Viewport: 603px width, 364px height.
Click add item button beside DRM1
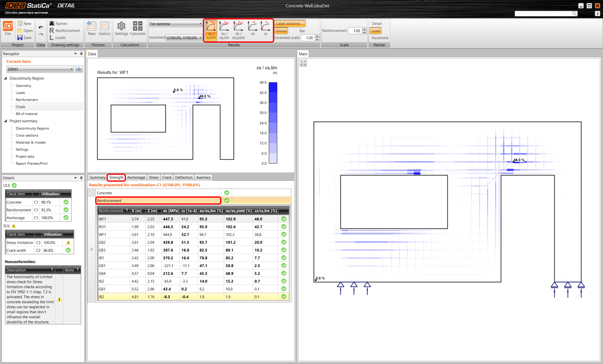[79, 69]
